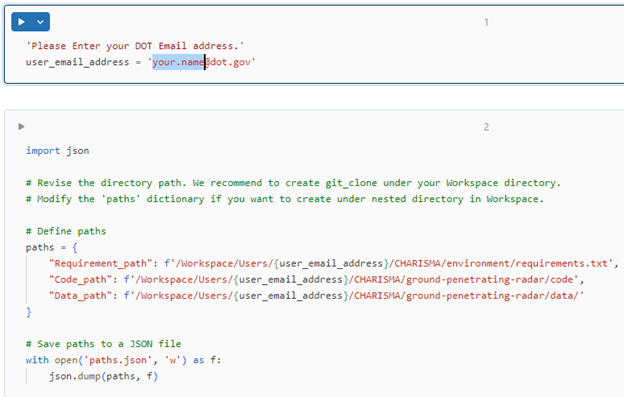Click the 'json.dump(paths, f)' line

pyautogui.click(x=103, y=376)
